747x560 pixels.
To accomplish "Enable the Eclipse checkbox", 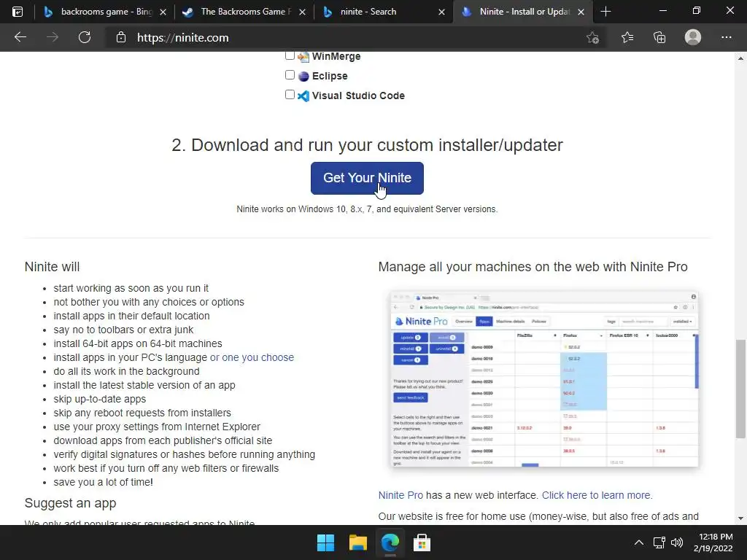I will tap(290, 75).
